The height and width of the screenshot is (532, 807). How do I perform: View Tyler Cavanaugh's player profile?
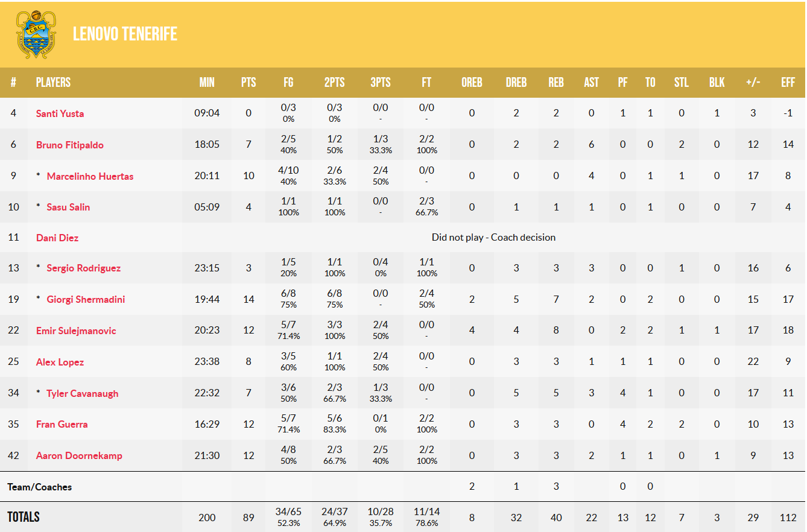82,393
